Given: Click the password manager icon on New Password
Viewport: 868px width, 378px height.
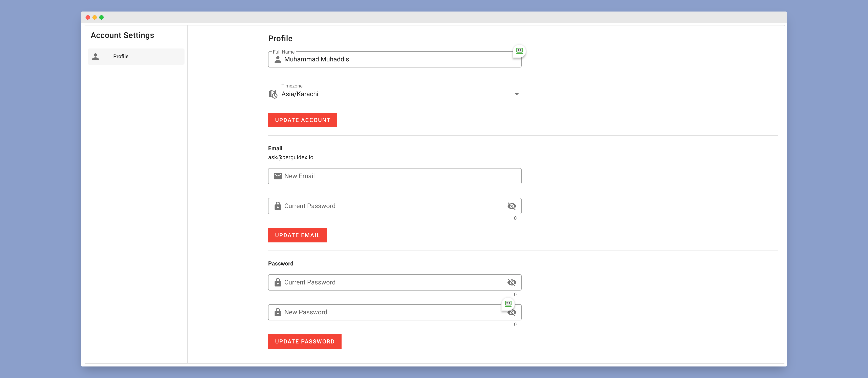Looking at the screenshot, I should (x=508, y=303).
